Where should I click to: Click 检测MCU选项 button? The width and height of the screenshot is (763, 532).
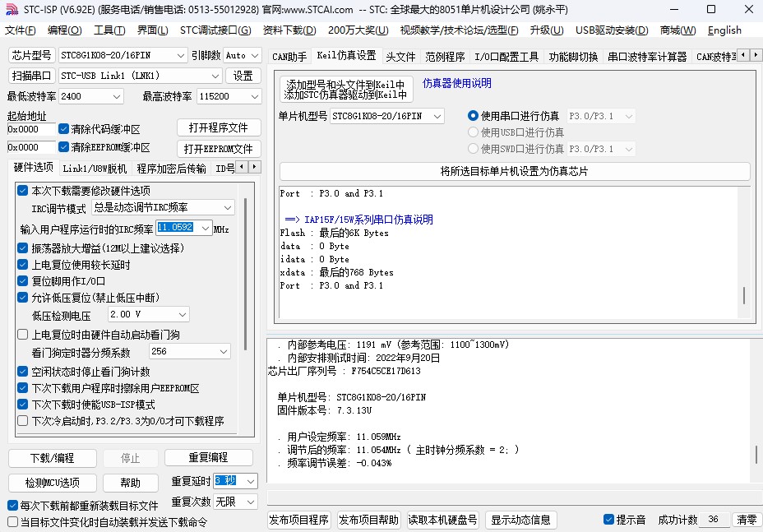pos(52,483)
